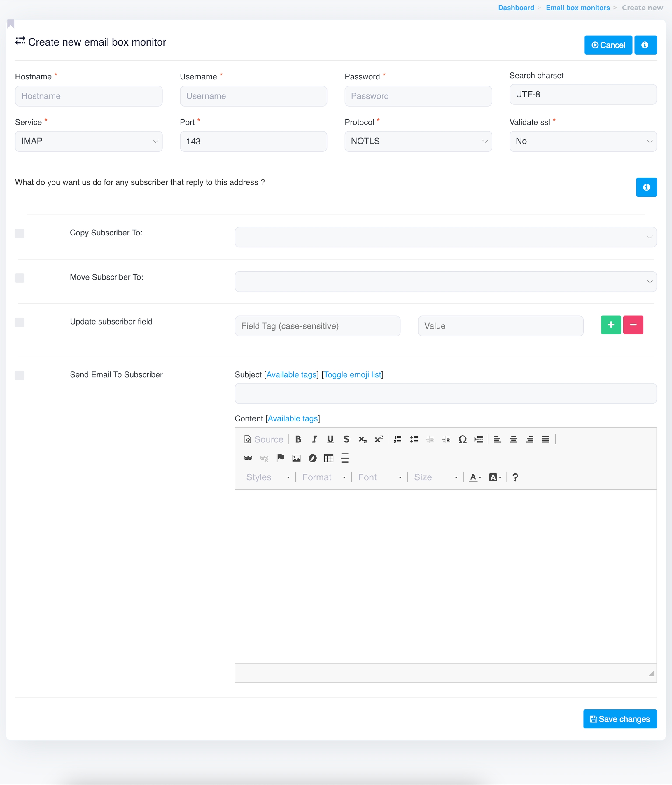This screenshot has height=785, width=672.
Task: Enable the Copy Subscriber To checkbox
Action: click(x=20, y=233)
